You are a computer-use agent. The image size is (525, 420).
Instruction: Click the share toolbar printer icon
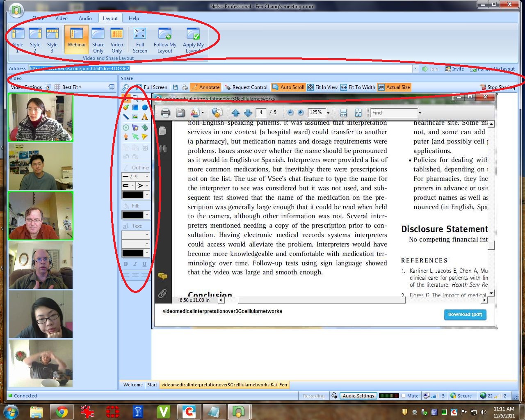185,87
